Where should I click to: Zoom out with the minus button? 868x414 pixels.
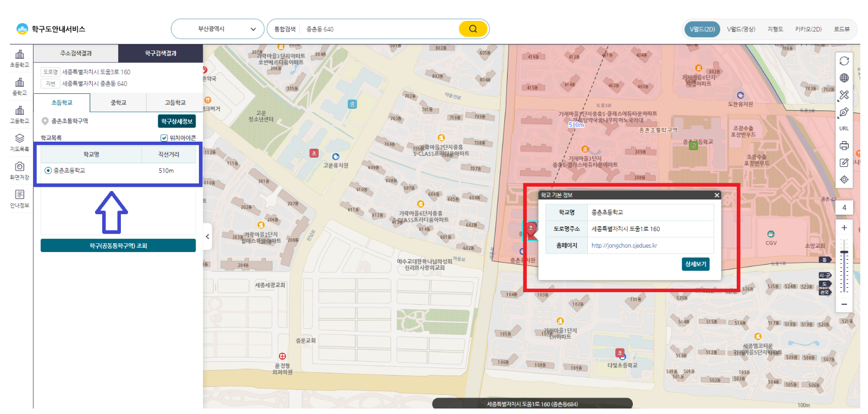(x=844, y=304)
